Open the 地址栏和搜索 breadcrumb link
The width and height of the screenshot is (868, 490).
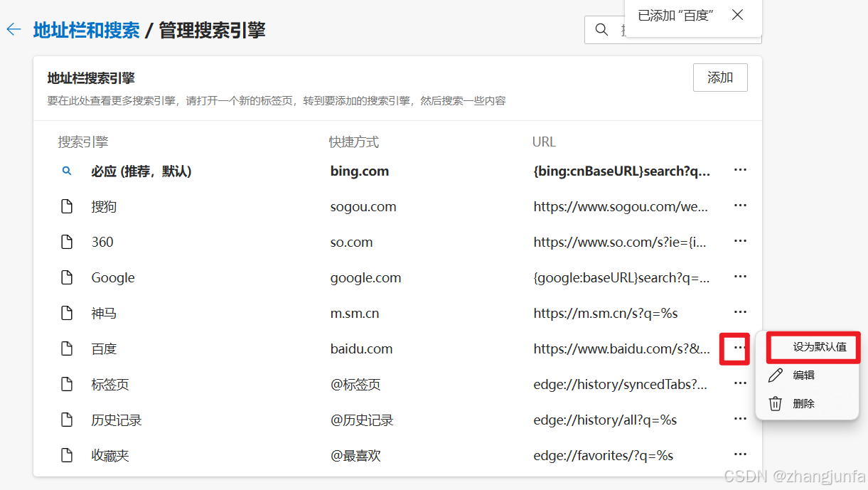coord(86,30)
